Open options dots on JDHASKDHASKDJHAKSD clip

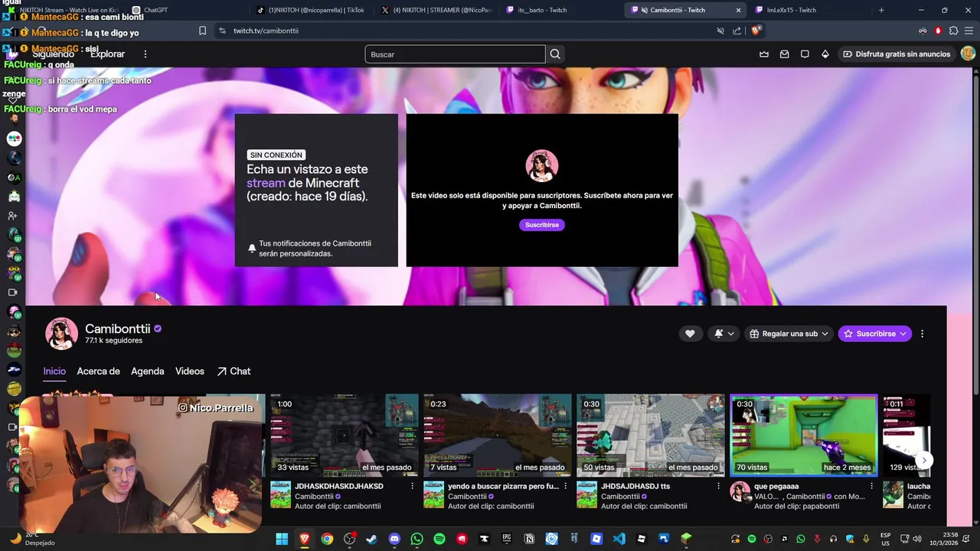412,486
